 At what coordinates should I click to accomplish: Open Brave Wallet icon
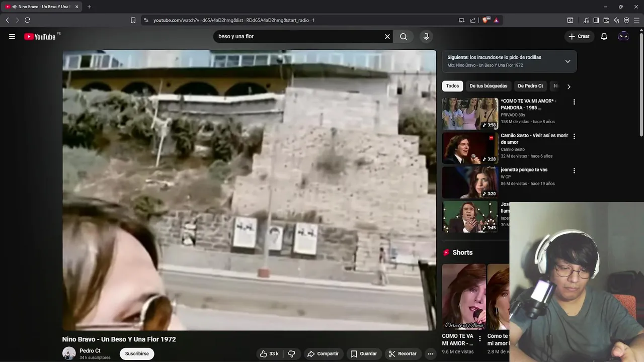click(x=606, y=20)
